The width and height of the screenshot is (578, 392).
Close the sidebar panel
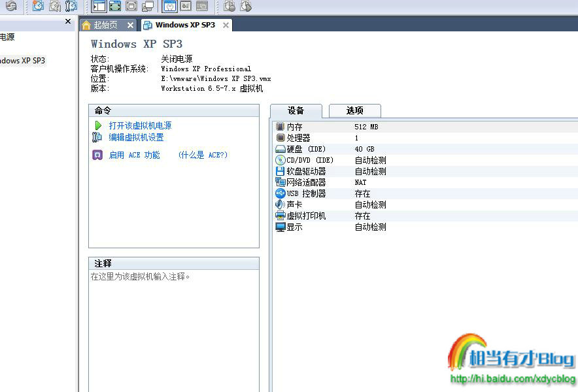click(68, 22)
